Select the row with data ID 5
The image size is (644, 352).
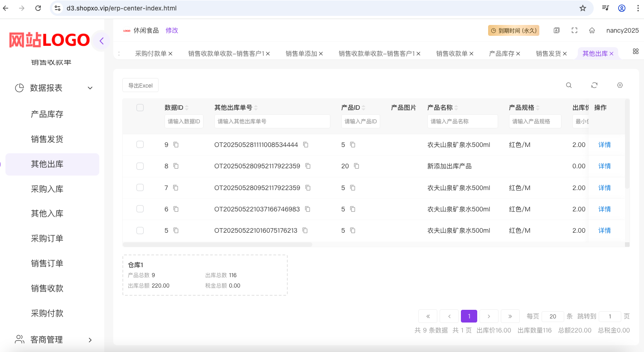(x=140, y=230)
